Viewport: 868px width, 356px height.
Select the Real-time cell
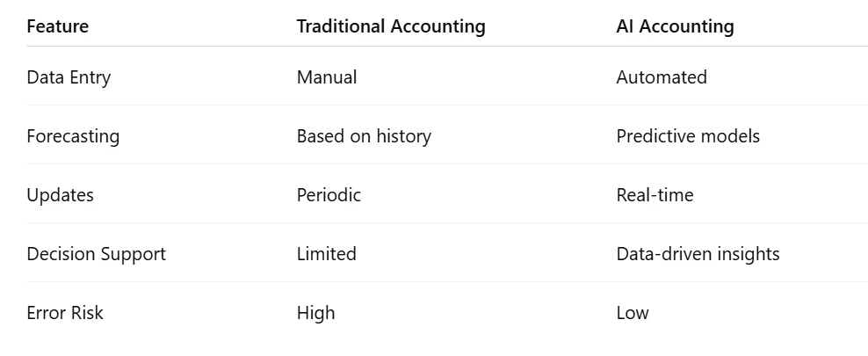pos(655,195)
